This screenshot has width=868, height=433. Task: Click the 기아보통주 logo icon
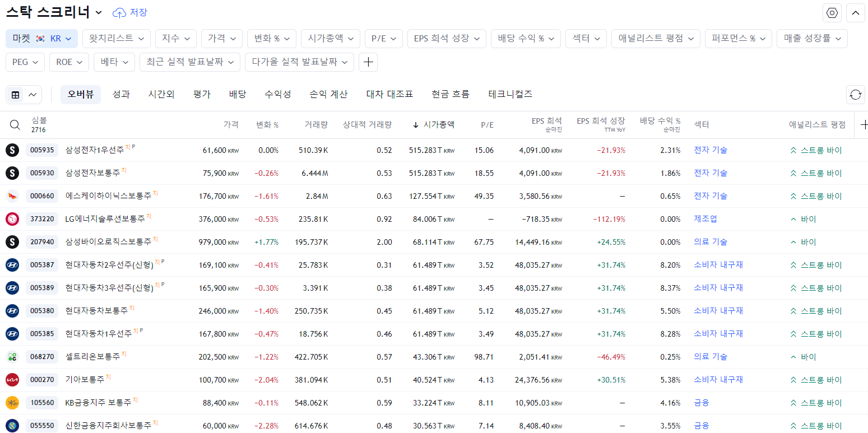12,380
